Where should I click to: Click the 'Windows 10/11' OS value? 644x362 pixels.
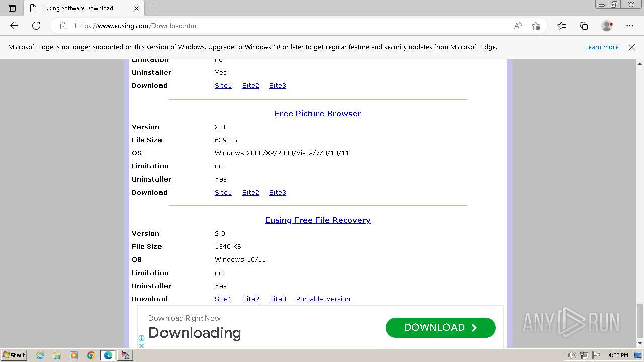tap(240, 260)
